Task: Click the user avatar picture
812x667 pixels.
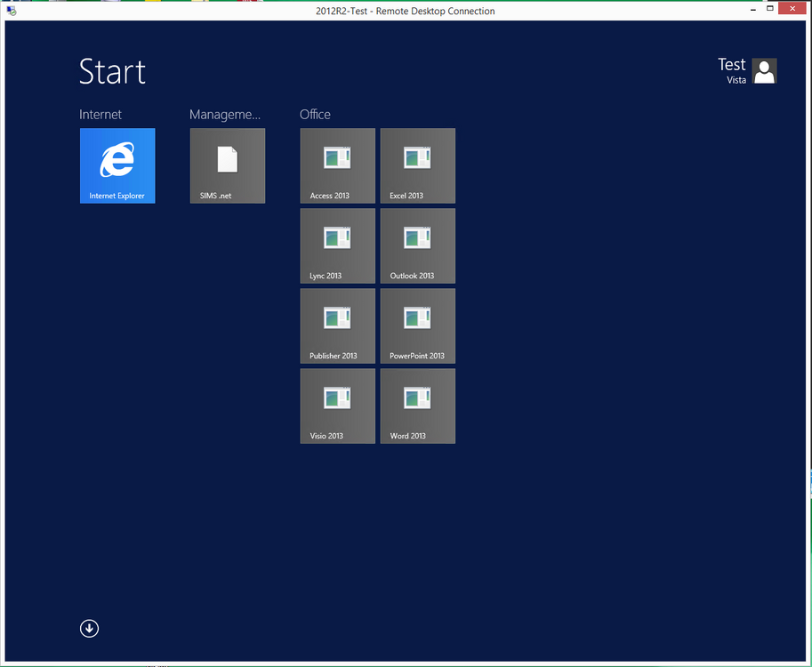Action: (764, 71)
